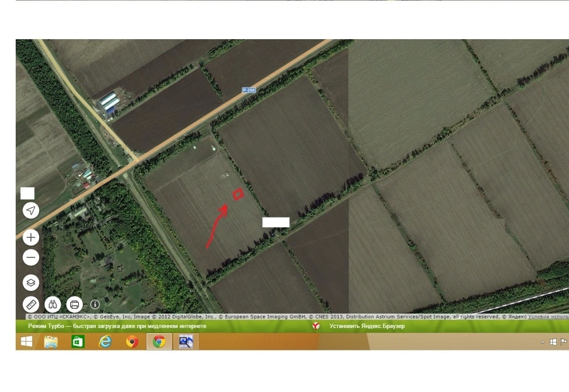Click Установить Яндекс.Браузер link
569x392 pixels.
pyautogui.click(x=367, y=326)
